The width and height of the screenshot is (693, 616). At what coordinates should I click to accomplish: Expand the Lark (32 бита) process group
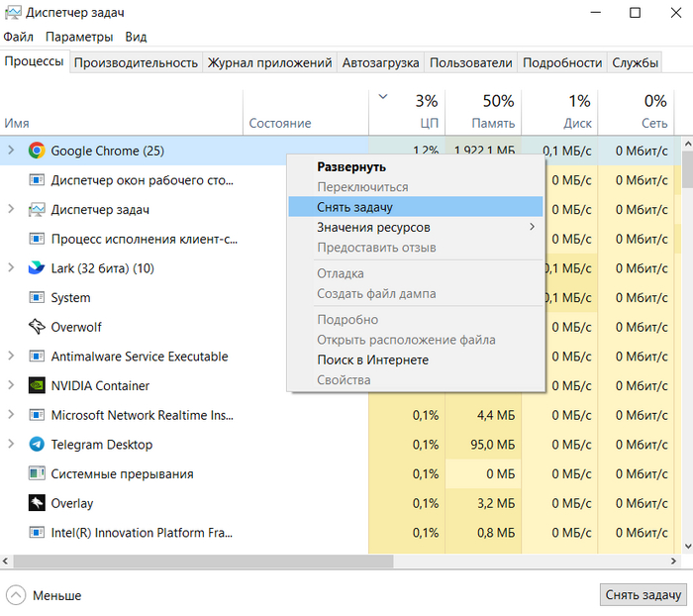click(x=11, y=268)
